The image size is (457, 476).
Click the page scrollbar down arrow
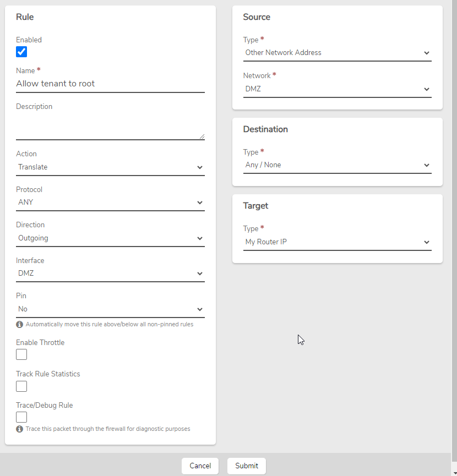click(x=454, y=474)
